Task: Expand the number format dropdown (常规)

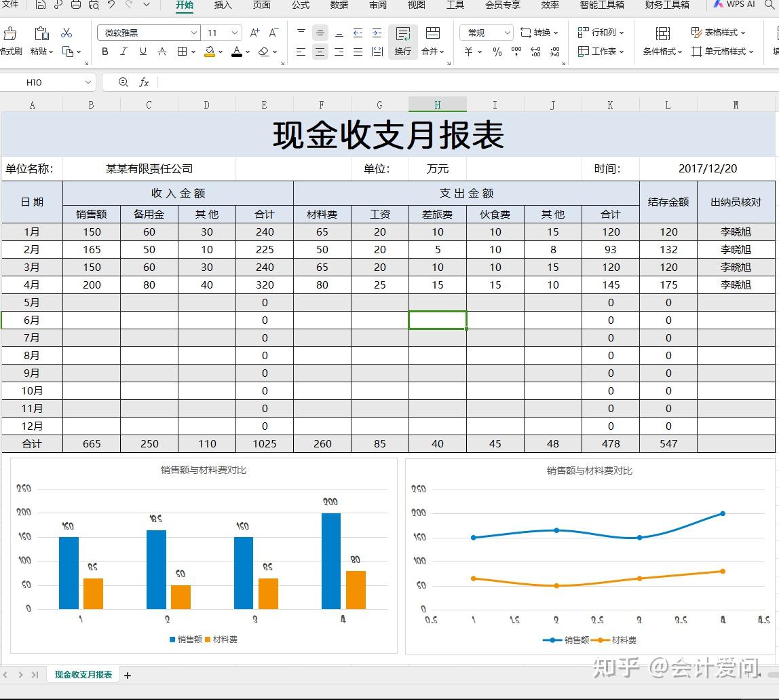Action: [508, 33]
